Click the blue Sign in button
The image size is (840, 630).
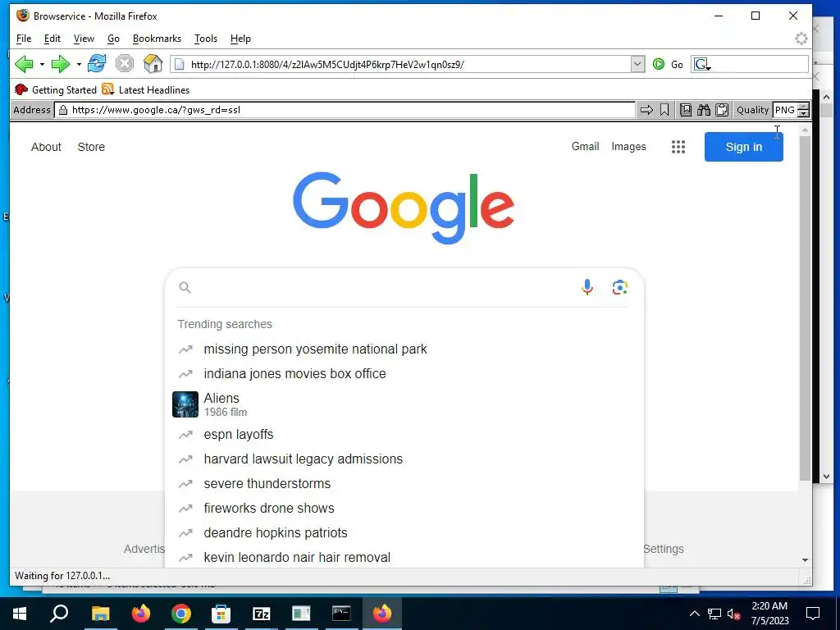(x=743, y=147)
